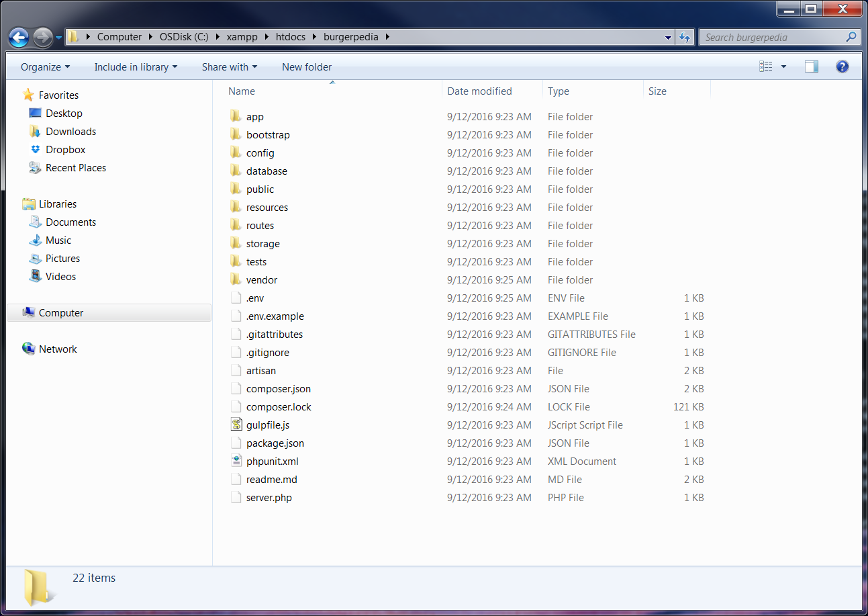868x616 pixels.
Task: Select htdocs in the address breadcrumb
Action: pyautogui.click(x=290, y=37)
